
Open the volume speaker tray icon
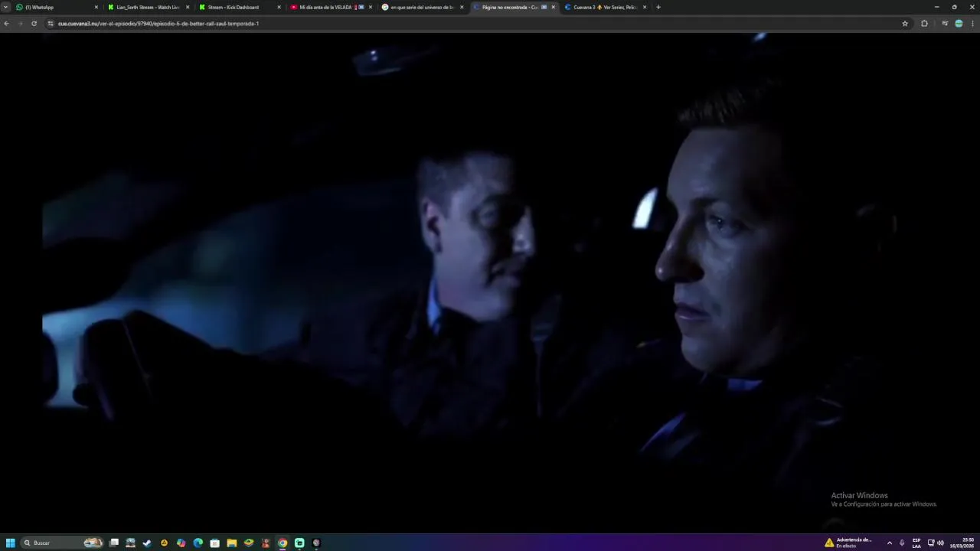[x=940, y=543]
